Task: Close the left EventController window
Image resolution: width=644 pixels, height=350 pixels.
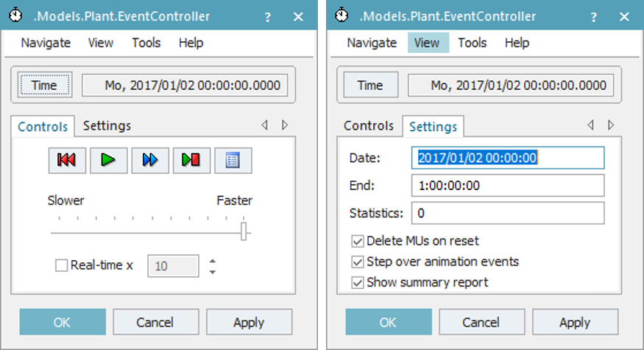Action: point(299,17)
